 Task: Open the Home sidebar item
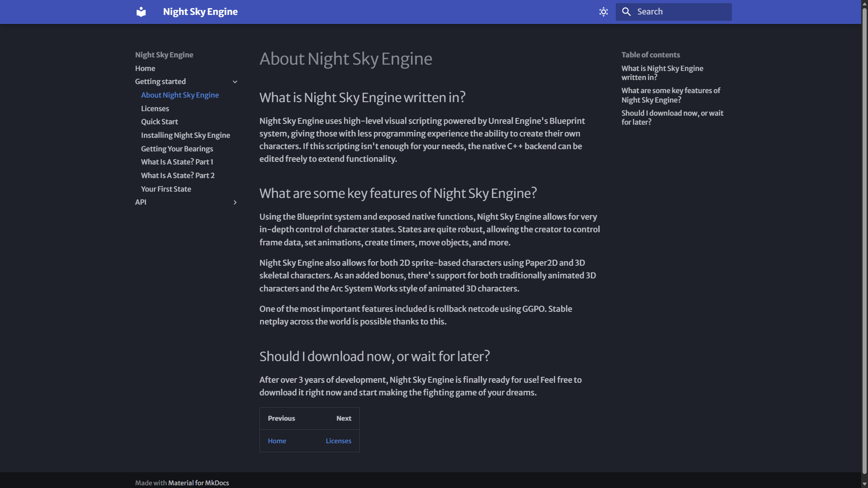(x=145, y=68)
